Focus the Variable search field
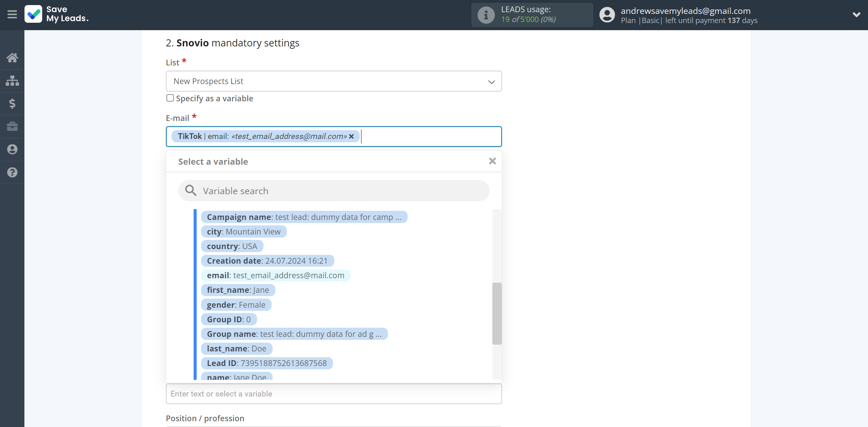868x427 pixels. (x=334, y=191)
